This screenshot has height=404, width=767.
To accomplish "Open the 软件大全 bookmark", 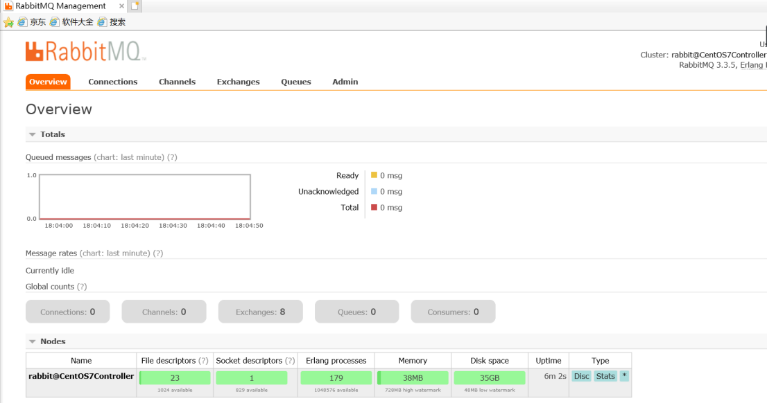I will pyautogui.click(x=72, y=22).
